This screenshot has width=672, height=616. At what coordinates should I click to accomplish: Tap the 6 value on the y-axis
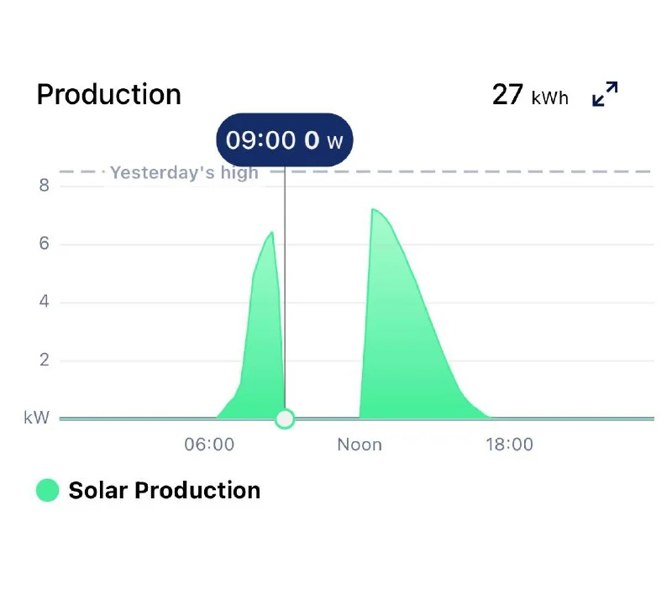tap(44, 245)
